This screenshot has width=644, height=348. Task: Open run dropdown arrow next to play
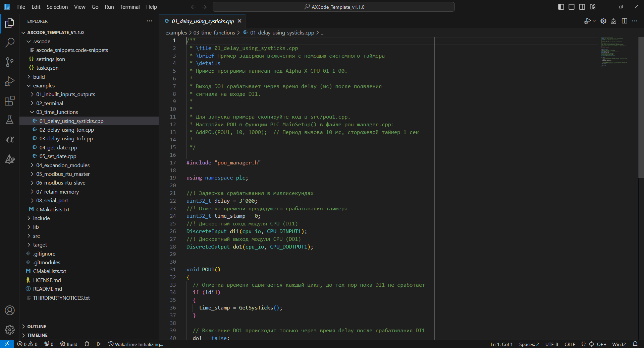pos(594,21)
